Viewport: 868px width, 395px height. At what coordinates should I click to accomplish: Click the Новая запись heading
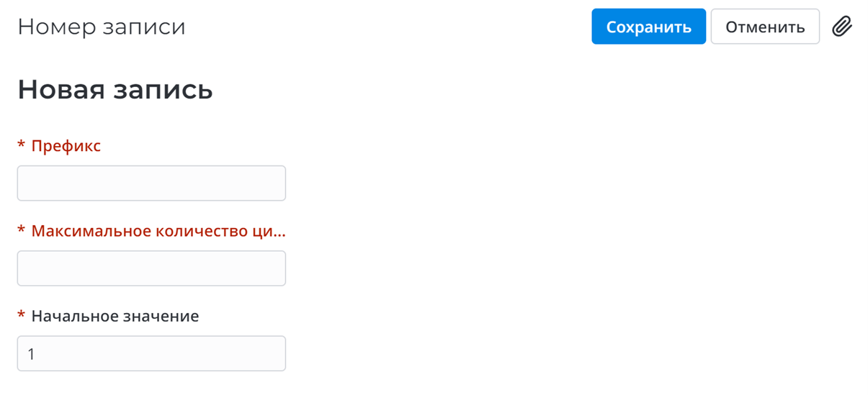point(115,90)
